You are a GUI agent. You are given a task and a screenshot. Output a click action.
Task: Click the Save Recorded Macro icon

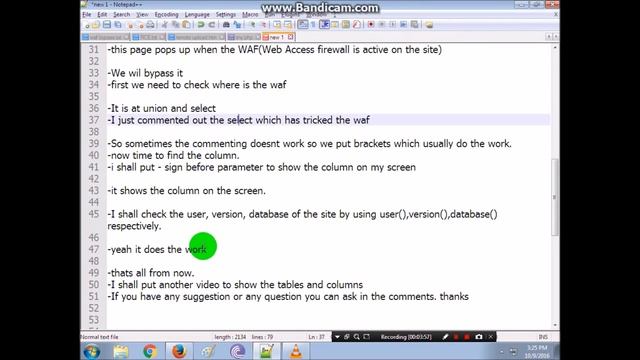pyautogui.click(x=415, y=25)
